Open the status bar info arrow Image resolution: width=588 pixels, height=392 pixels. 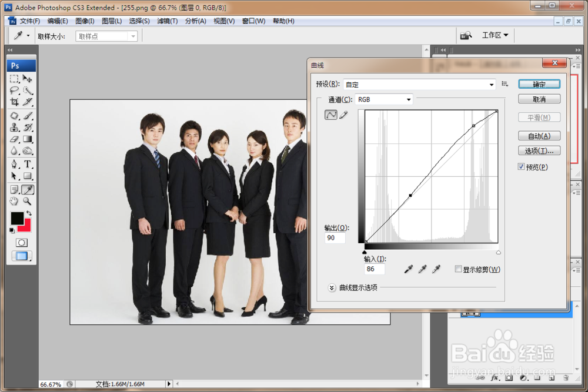(169, 383)
